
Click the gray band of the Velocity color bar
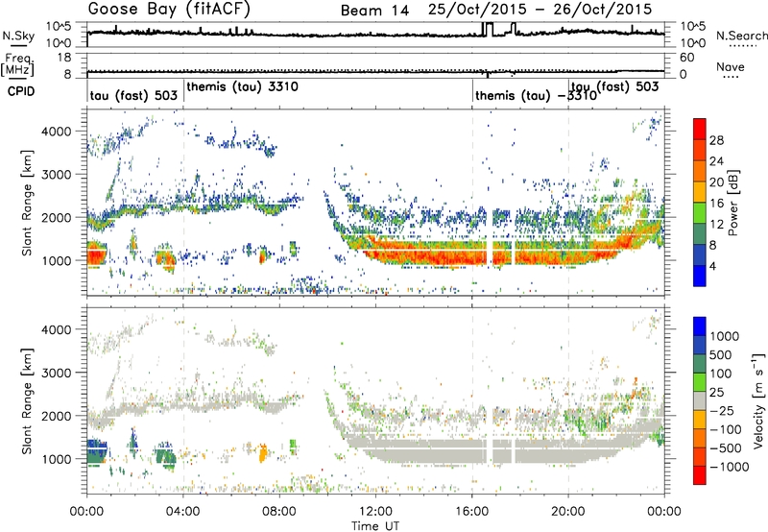click(x=700, y=401)
